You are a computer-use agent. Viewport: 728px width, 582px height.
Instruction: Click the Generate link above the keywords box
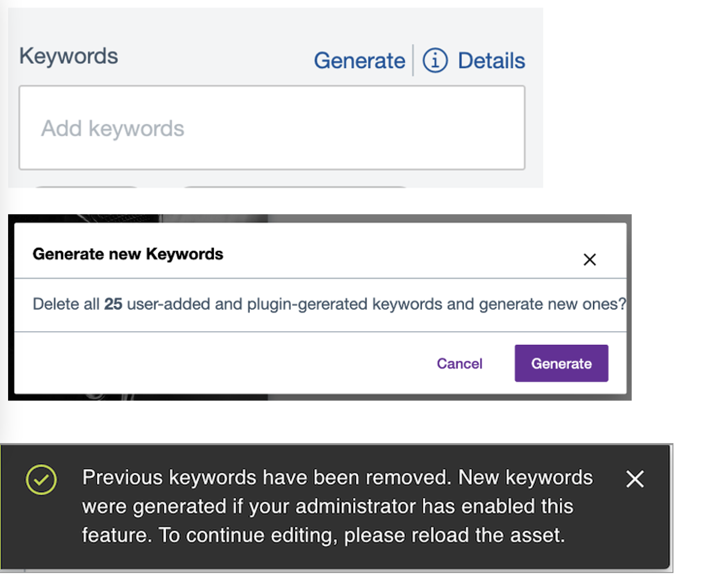pos(360,61)
